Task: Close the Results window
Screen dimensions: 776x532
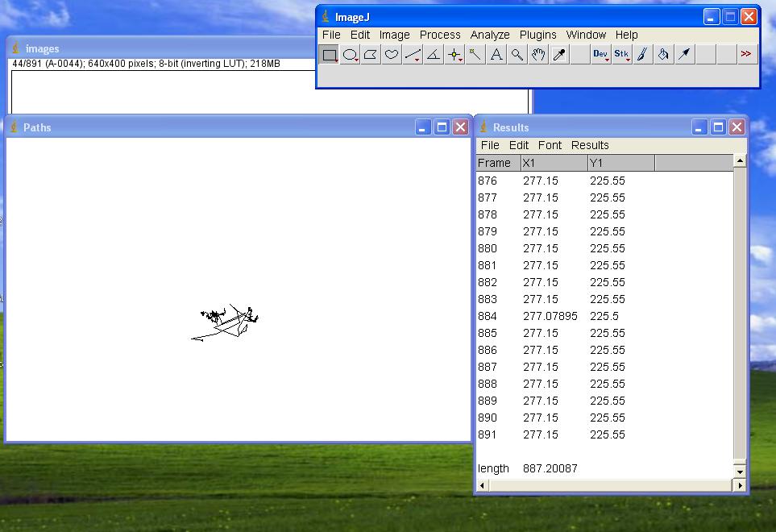Action: (x=737, y=127)
